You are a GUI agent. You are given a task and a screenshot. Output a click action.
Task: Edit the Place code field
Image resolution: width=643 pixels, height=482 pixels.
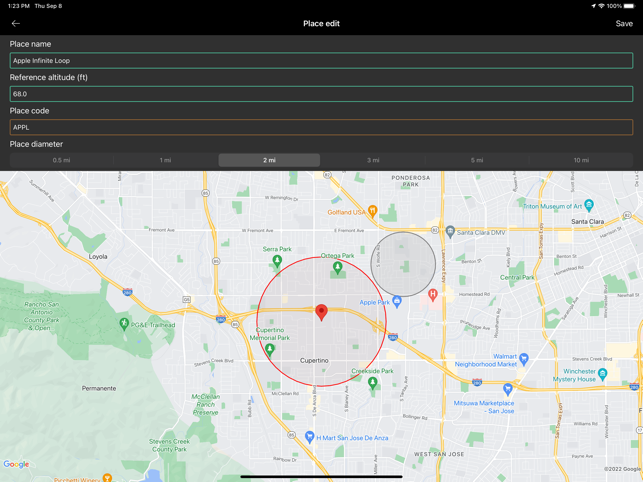coord(321,127)
